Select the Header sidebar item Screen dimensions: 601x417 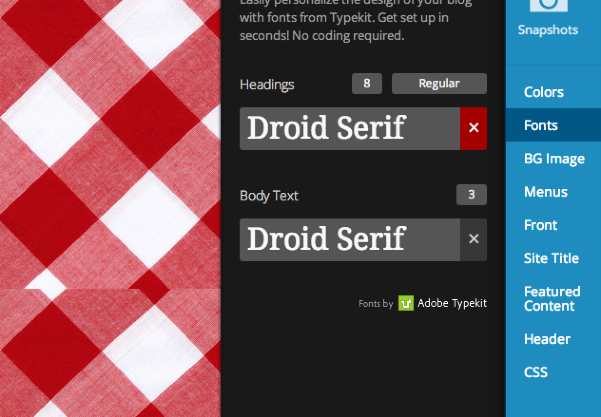[547, 339]
